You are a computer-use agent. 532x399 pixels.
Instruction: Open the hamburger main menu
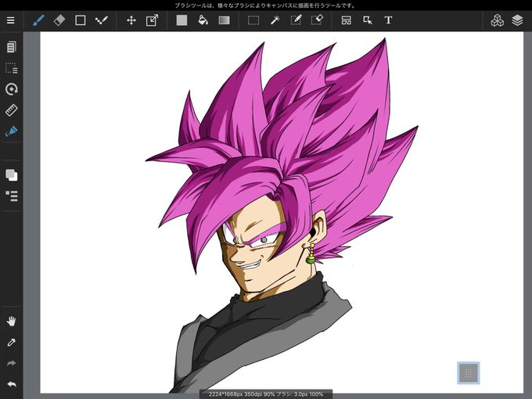11,20
